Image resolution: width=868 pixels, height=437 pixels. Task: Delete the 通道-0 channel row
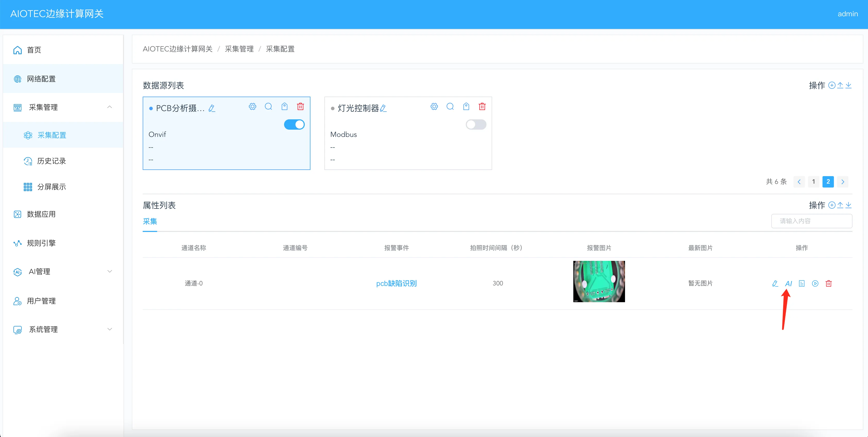(x=828, y=284)
